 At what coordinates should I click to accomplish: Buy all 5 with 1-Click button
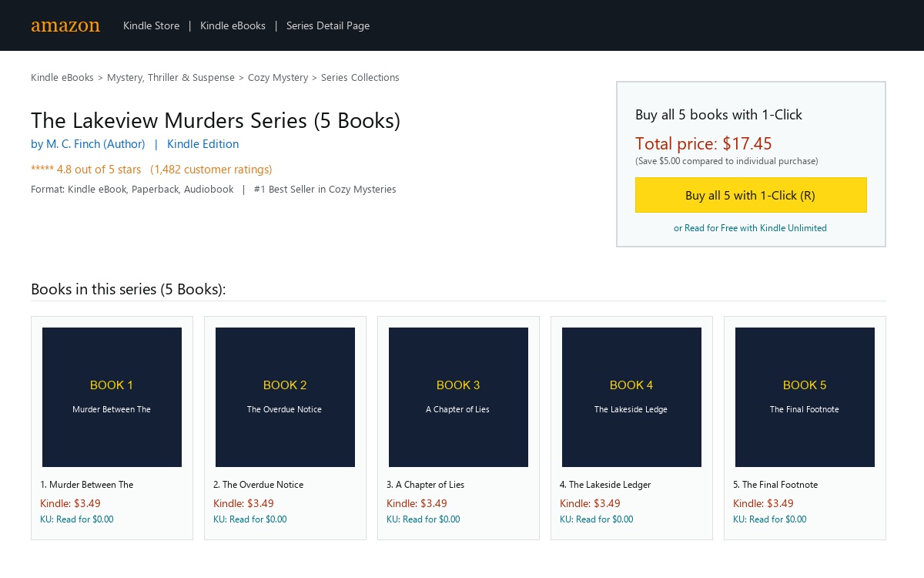tap(751, 195)
